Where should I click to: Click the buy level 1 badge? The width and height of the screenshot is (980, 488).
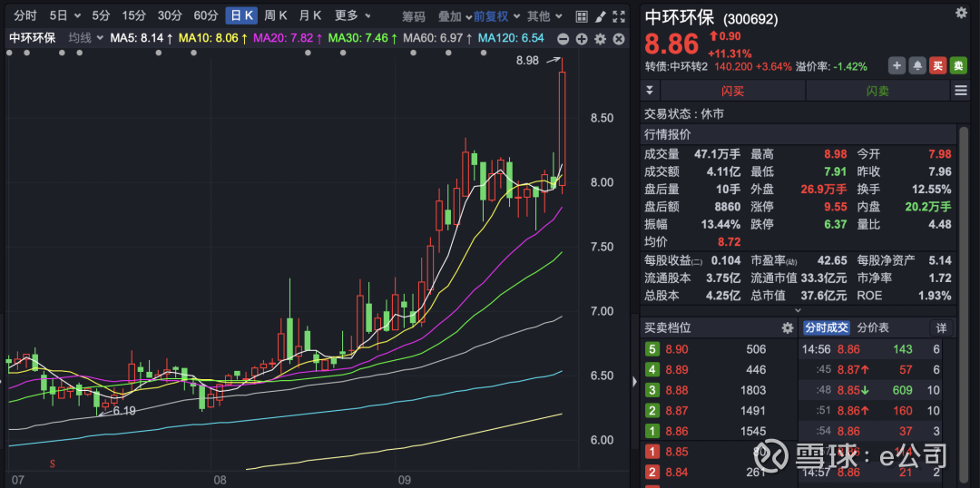click(x=652, y=452)
